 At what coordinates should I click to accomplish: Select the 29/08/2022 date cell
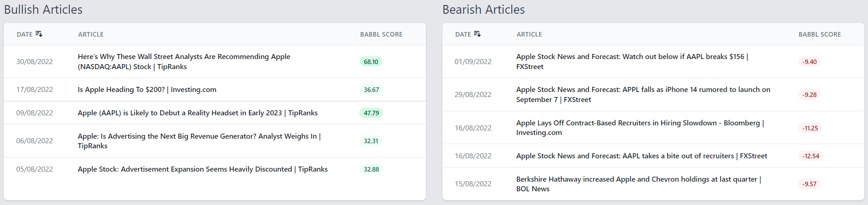pos(473,95)
